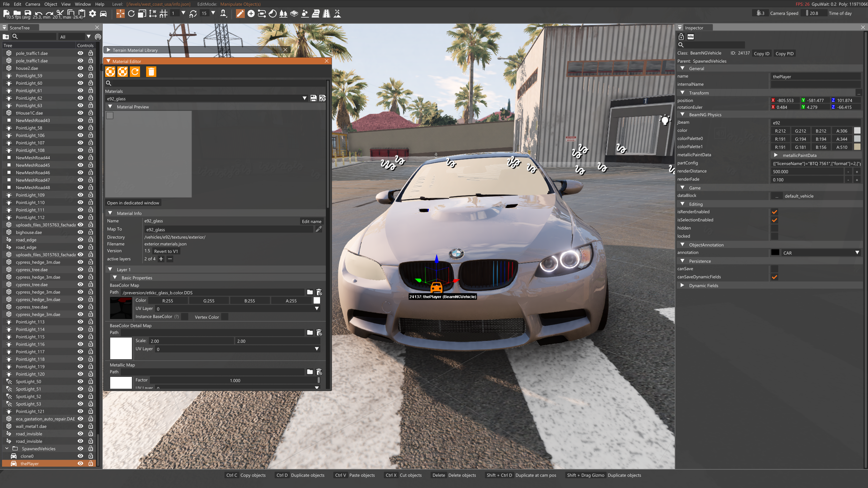868x488 pixels.
Task: Add an active material layer
Action: point(161,259)
